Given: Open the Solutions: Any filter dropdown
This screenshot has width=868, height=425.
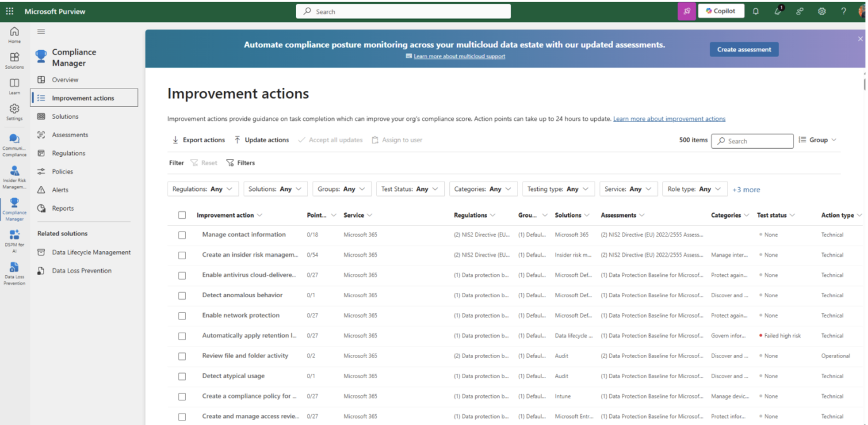Looking at the screenshot, I should pyautogui.click(x=275, y=189).
